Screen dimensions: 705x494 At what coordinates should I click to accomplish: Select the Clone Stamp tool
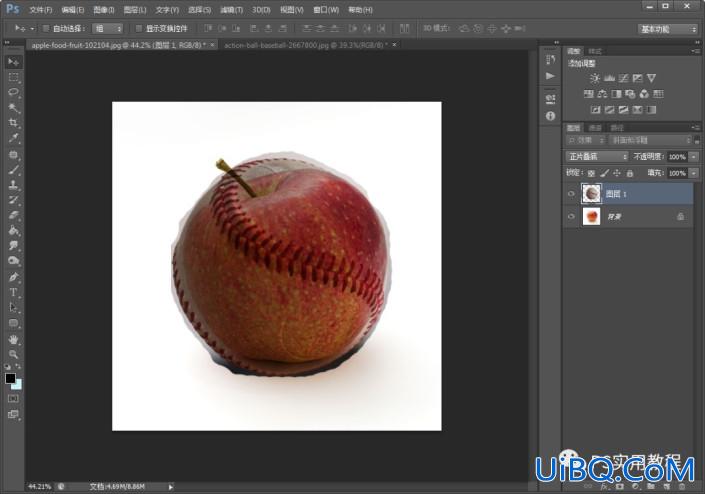pyautogui.click(x=13, y=185)
